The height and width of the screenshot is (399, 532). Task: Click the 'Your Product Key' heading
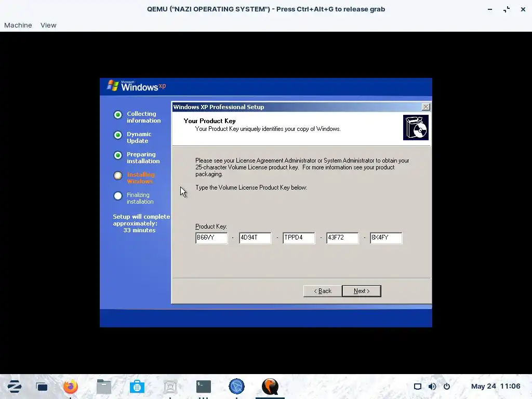pyautogui.click(x=210, y=121)
